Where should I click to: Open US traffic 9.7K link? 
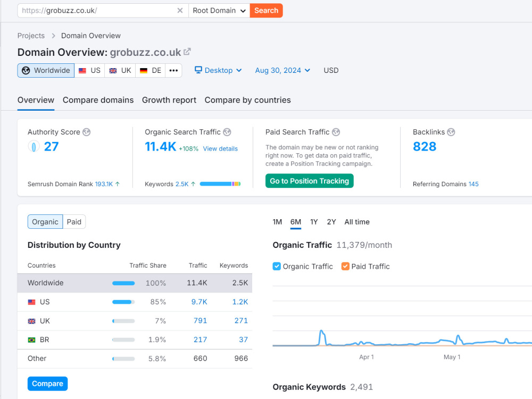[199, 302]
